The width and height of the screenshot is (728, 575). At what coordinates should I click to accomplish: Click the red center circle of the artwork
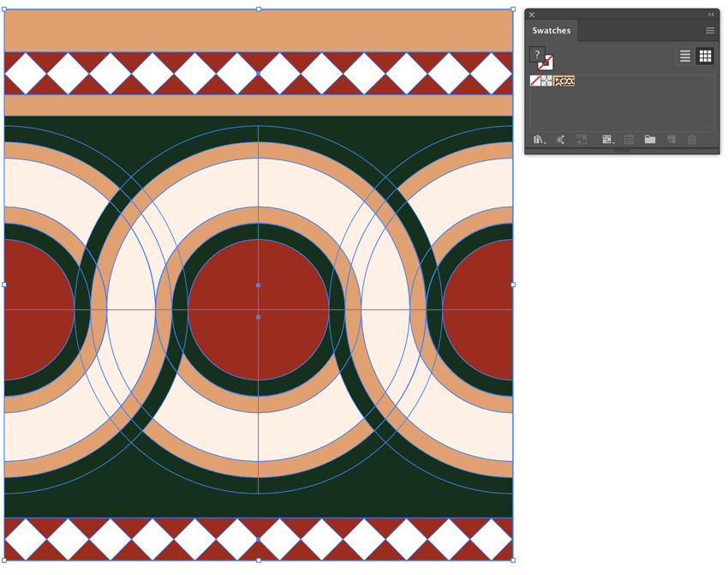point(259,310)
